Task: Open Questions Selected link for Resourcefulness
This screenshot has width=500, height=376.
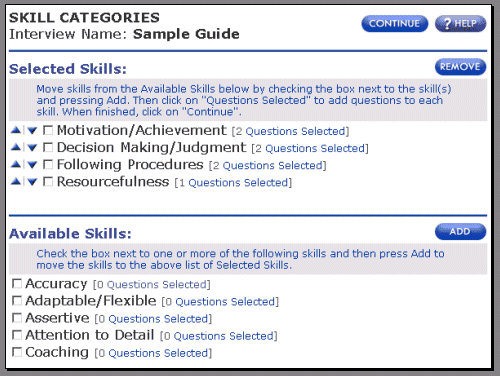Action: [238, 183]
